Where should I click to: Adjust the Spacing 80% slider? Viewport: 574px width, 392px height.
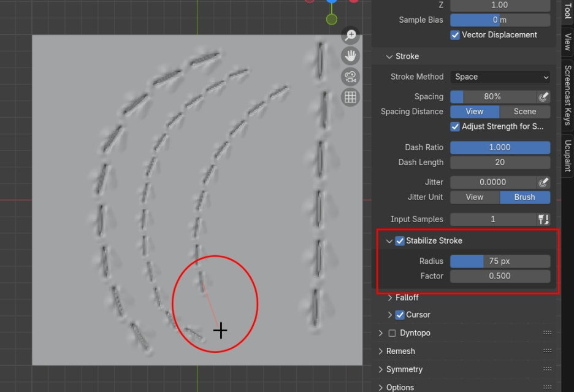pos(494,97)
